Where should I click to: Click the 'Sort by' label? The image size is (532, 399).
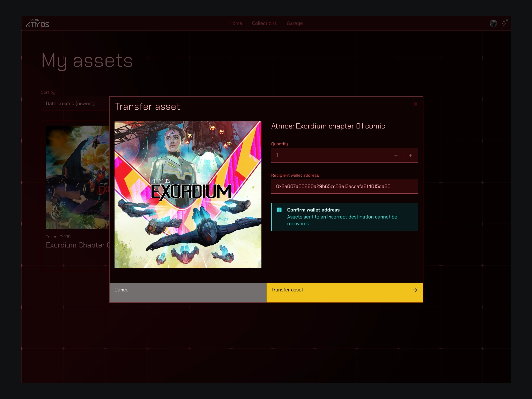point(48,92)
